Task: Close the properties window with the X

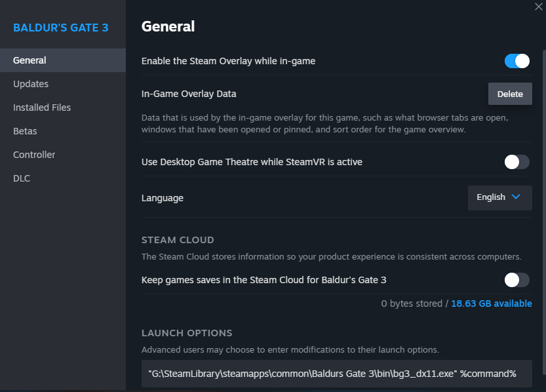Action: [x=538, y=6]
